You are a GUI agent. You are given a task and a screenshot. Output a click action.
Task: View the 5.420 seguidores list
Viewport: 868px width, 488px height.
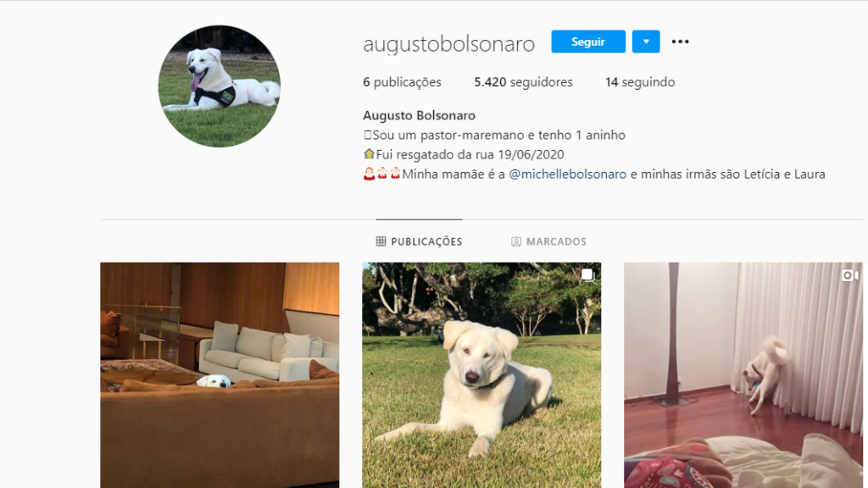(523, 82)
